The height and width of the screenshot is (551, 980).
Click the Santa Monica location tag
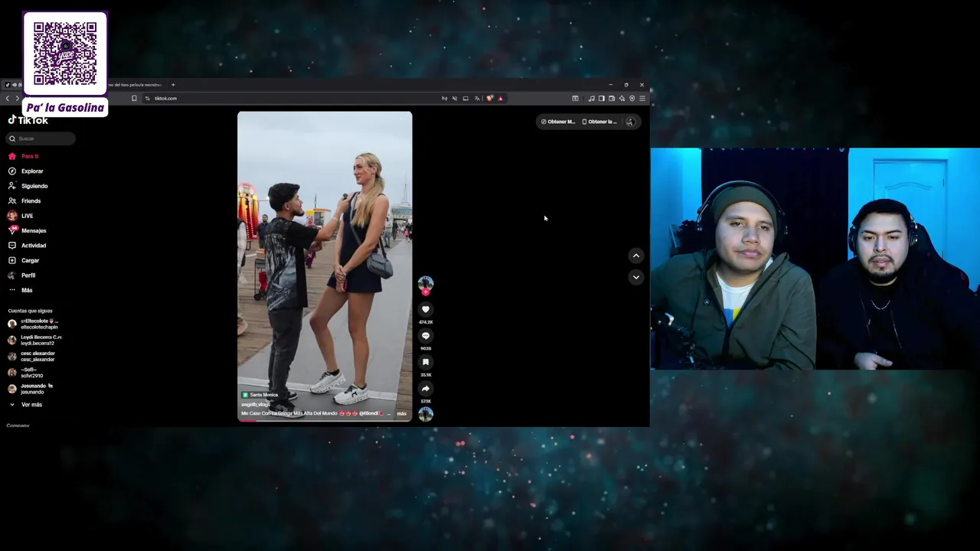[x=260, y=395]
